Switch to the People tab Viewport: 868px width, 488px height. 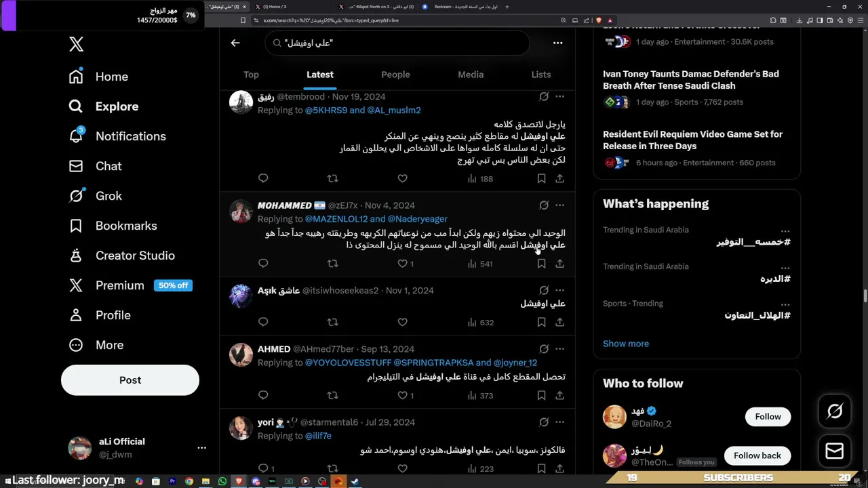coord(395,75)
